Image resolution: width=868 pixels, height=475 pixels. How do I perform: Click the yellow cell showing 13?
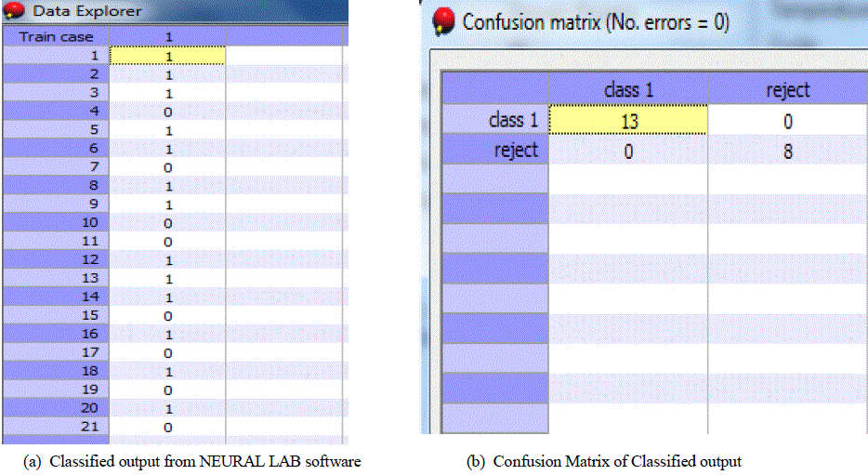click(x=628, y=120)
